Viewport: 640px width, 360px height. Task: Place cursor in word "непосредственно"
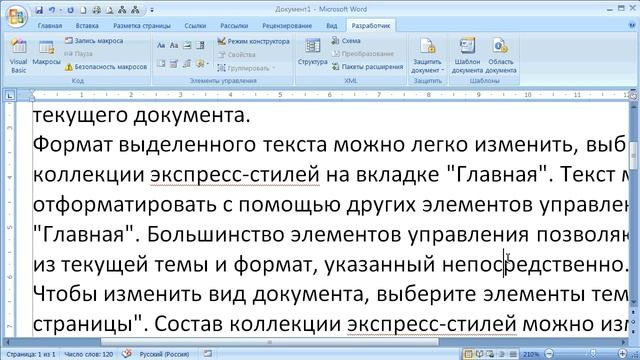tap(533, 264)
